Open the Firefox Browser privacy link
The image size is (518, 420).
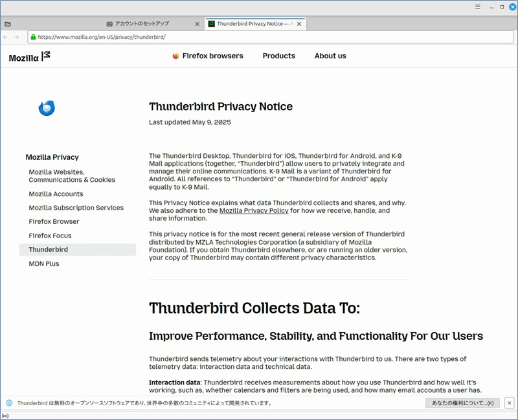(x=54, y=221)
